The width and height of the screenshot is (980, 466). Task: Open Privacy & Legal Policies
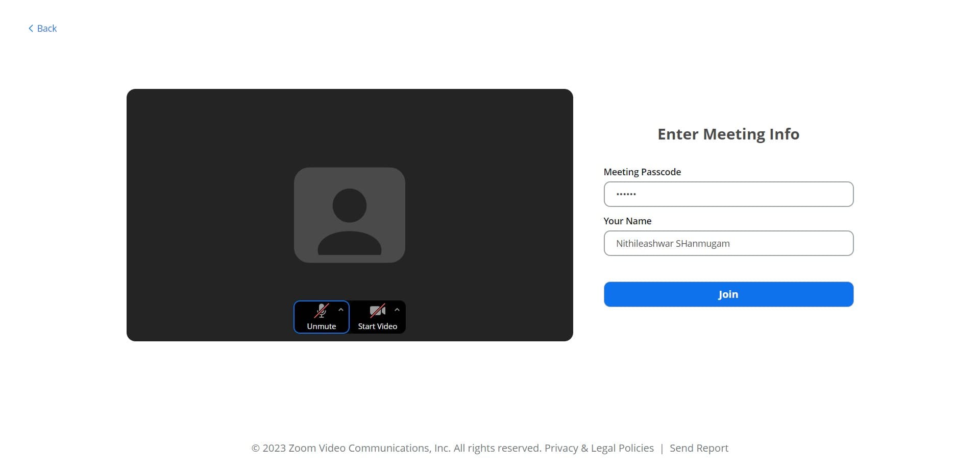599,448
